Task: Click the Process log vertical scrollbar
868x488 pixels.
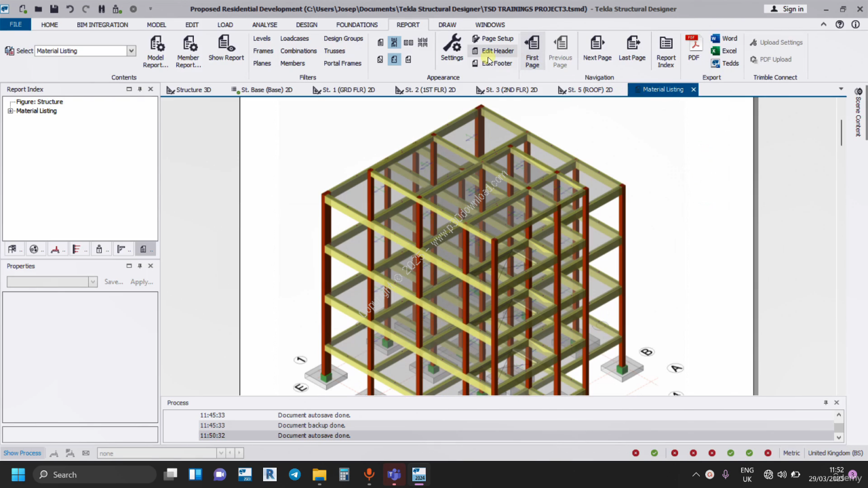Action: click(839, 426)
